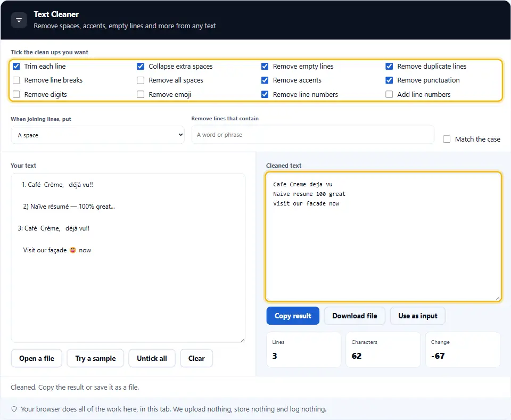Load example text with Try a sample
This screenshot has height=420, width=511.
tap(95, 358)
